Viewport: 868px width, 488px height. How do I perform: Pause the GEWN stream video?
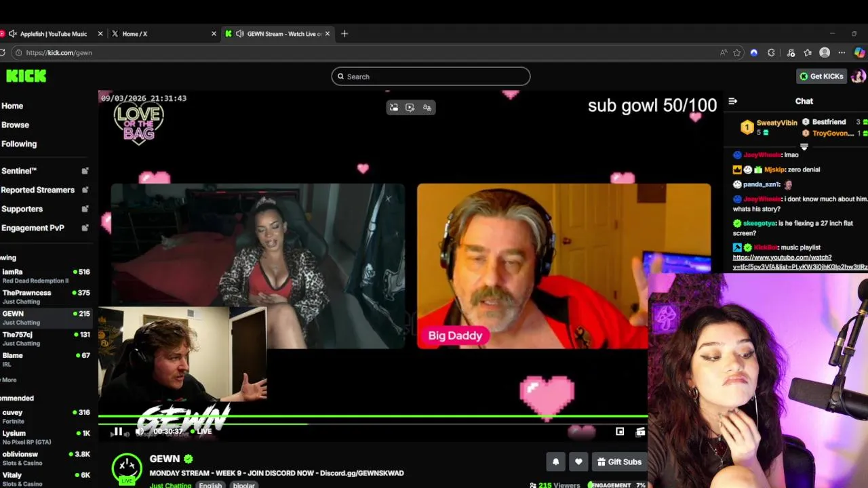118,432
